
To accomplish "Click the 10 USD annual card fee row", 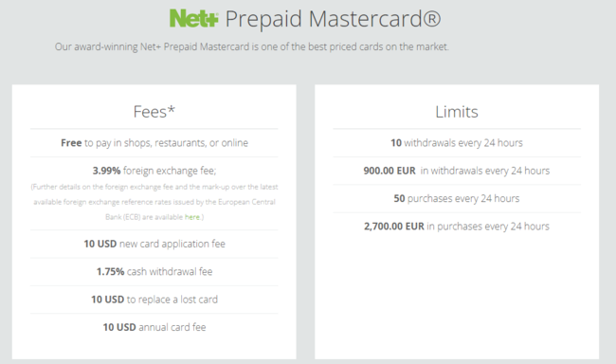I will pyautogui.click(x=154, y=327).
